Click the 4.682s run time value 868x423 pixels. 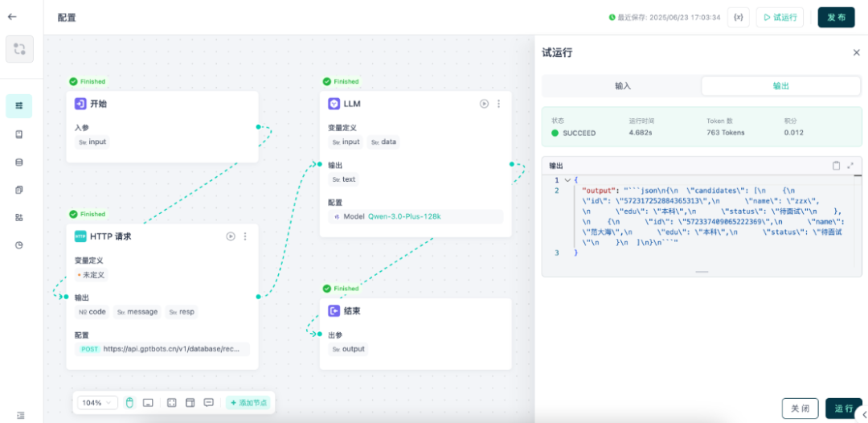coord(641,133)
